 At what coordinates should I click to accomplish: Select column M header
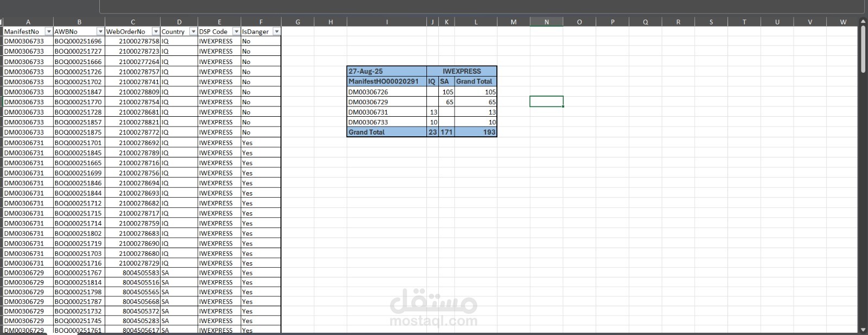[513, 22]
